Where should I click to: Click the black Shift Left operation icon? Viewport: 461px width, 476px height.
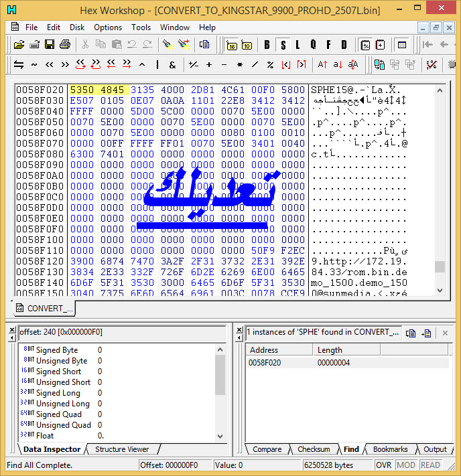pos(49,65)
